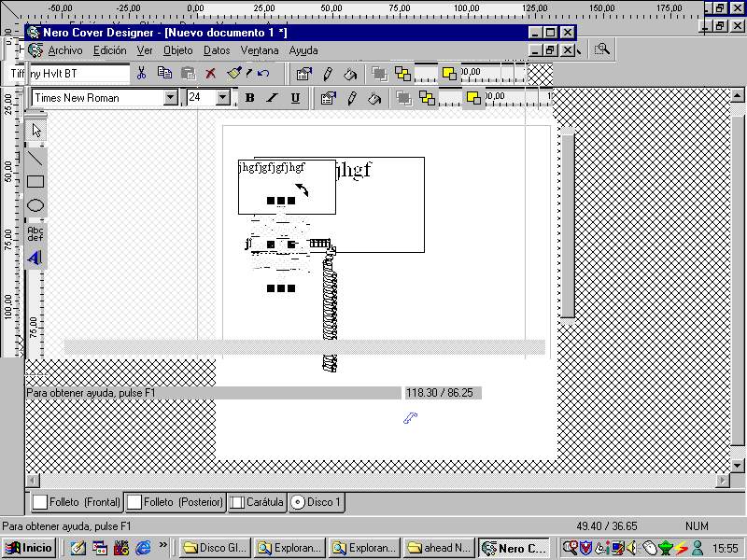Undo the last action with the blue arrow
The height and width of the screenshot is (560, 747).
point(263,74)
